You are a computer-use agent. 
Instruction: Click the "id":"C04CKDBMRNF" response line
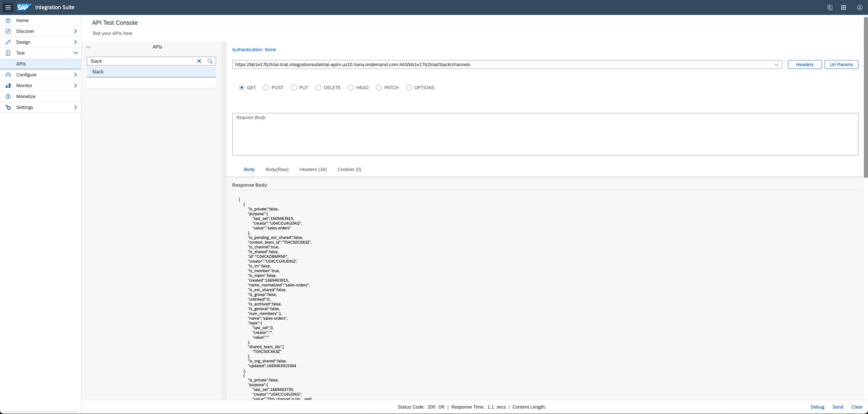(268, 257)
